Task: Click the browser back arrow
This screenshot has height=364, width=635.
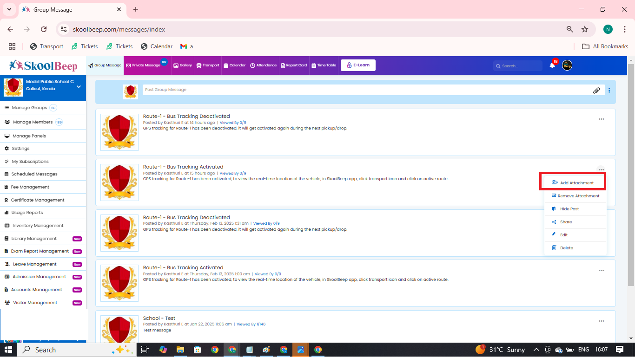Action: click(10, 29)
